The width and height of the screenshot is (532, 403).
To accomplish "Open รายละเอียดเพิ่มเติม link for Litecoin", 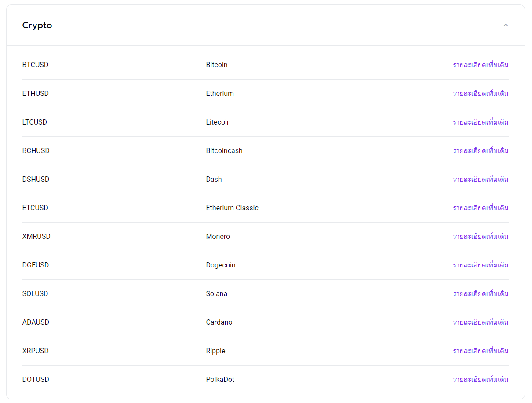I will [x=481, y=122].
